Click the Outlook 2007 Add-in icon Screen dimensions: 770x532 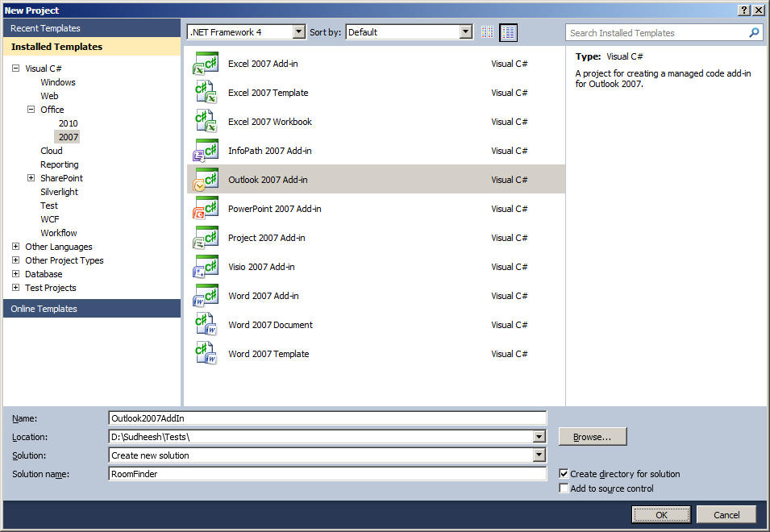(206, 179)
